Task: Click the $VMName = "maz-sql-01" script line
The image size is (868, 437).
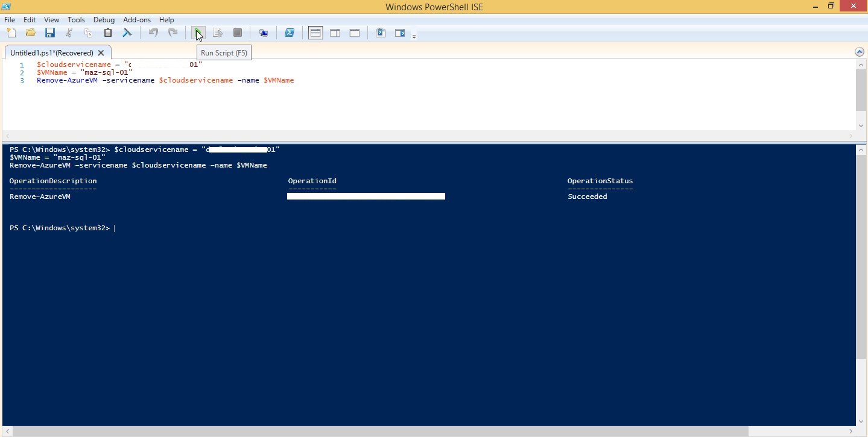Action: click(x=84, y=72)
